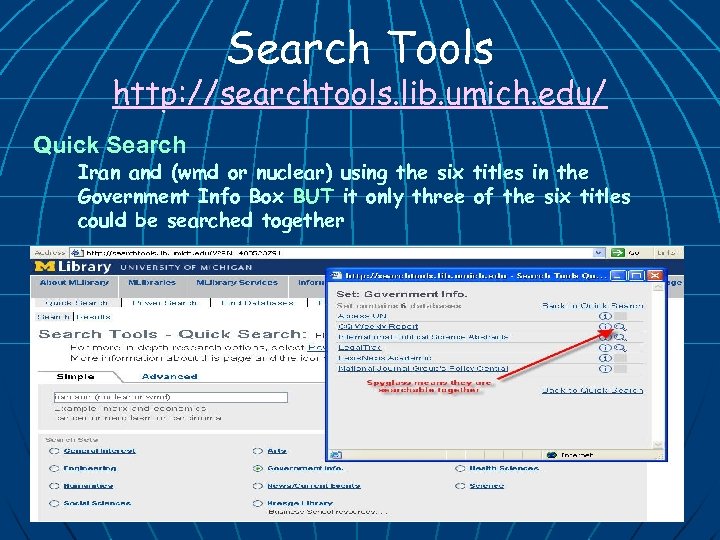Click Health Sciences search set label
The image size is (720, 540).
pyautogui.click(x=504, y=468)
